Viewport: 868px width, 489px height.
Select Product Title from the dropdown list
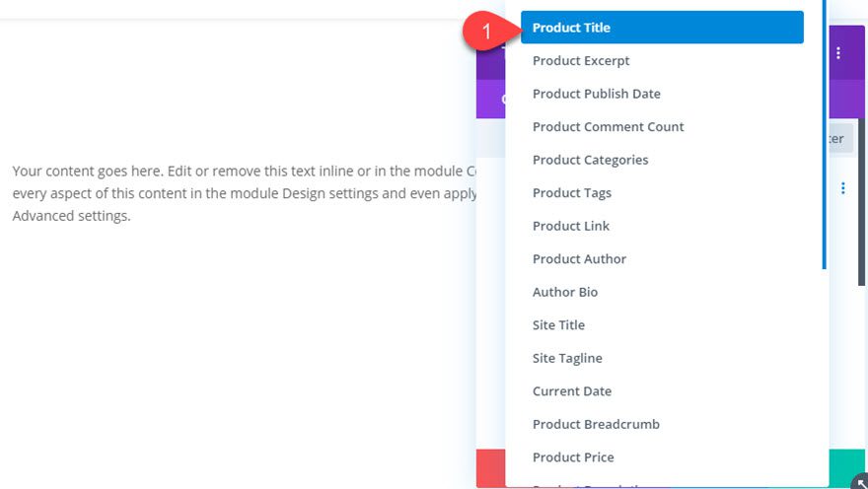pos(571,28)
